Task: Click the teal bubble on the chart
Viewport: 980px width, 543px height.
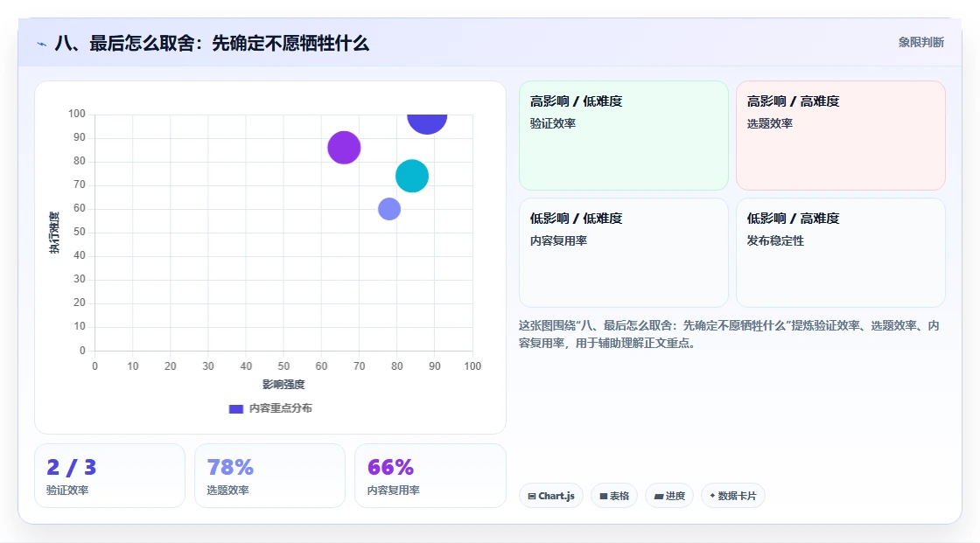Action: tap(412, 176)
